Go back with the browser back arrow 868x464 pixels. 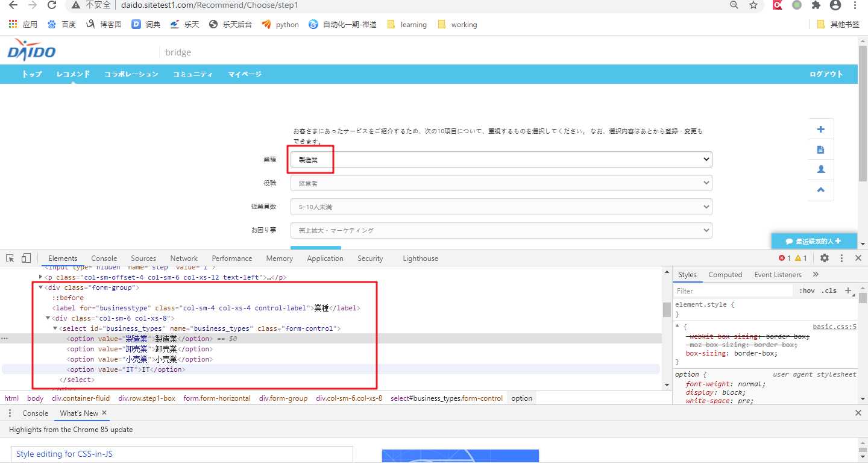coord(13,5)
